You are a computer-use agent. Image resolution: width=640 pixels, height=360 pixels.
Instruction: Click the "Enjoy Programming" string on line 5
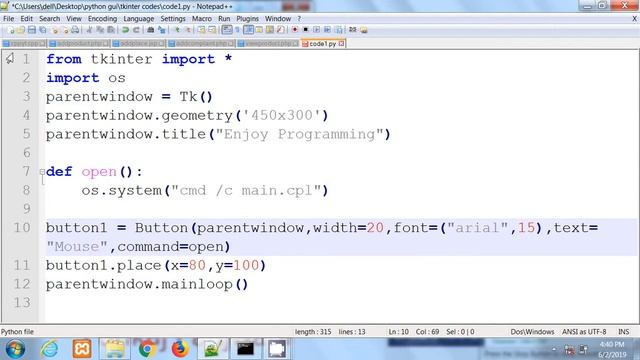pyautogui.click(x=300, y=134)
